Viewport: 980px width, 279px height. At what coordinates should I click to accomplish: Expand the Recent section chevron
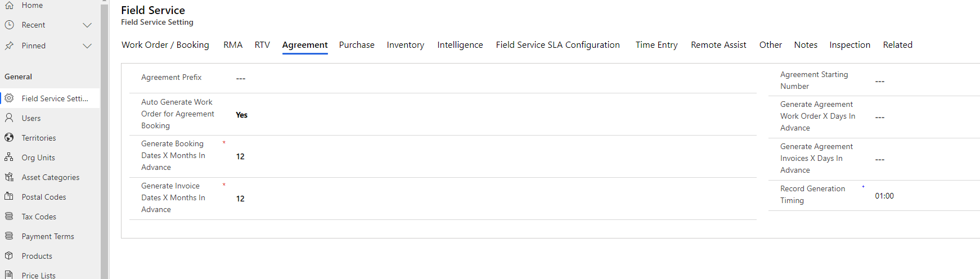click(87, 25)
